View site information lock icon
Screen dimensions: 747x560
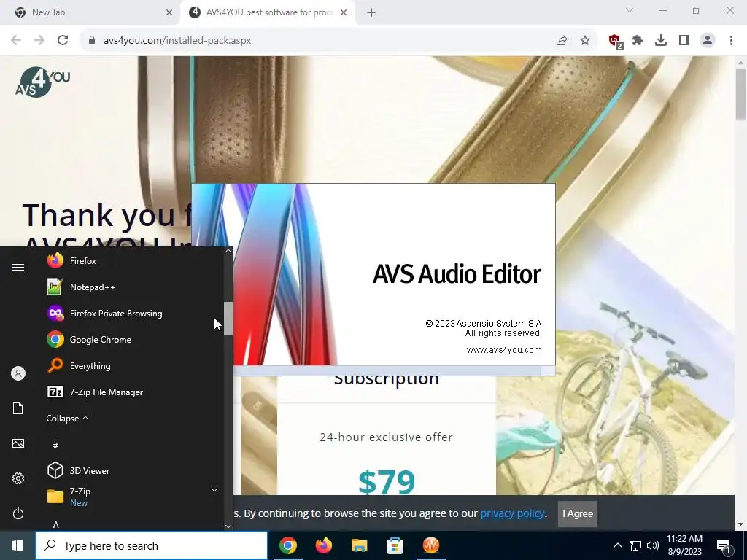pos(91,41)
